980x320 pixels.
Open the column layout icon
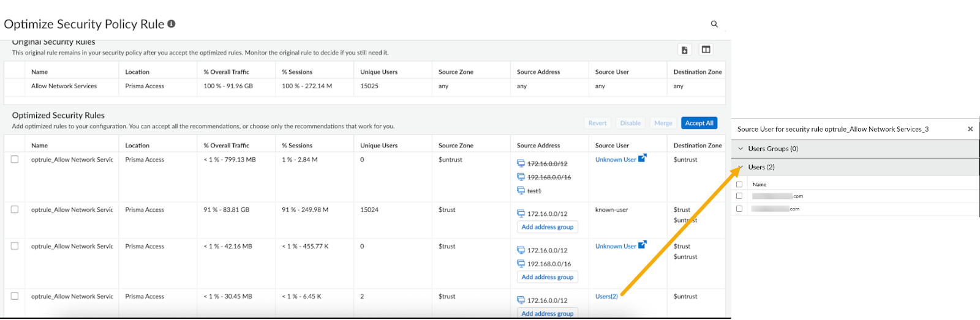click(706, 50)
